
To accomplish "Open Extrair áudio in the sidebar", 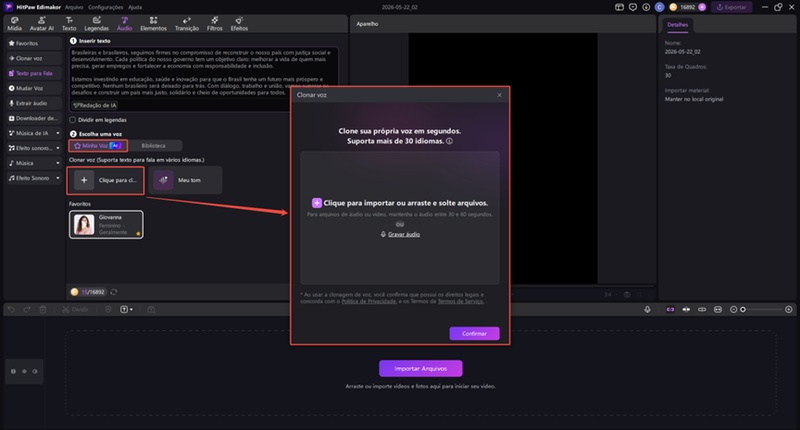I will tap(34, 103).
